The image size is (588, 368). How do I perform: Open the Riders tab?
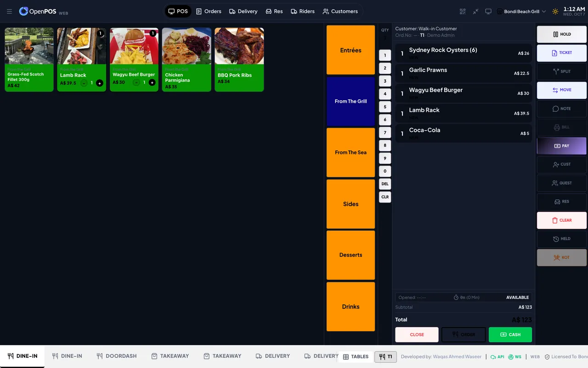[x=303, y=11]
